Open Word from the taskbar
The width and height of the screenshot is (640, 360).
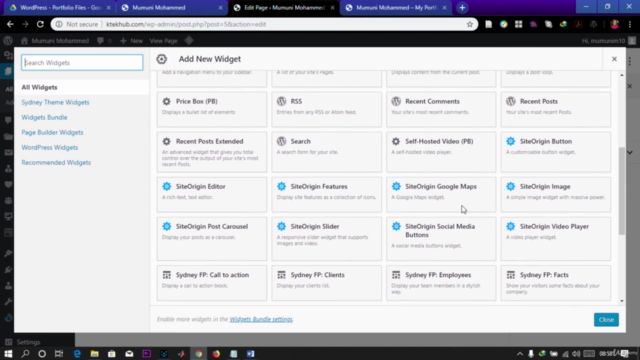tap(251, 353)
